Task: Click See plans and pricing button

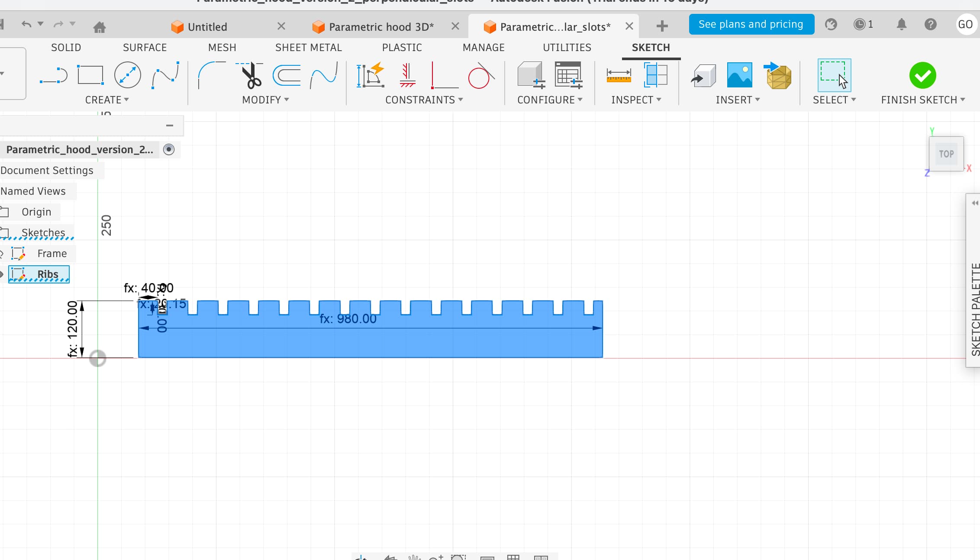Action: click(x=751, y=24)
